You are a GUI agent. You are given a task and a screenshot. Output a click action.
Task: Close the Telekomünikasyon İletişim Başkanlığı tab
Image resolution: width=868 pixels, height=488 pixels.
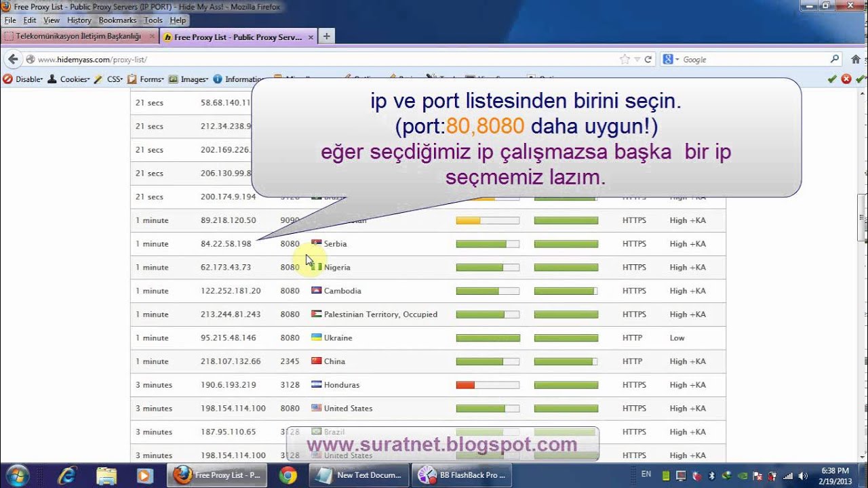click(x=152, y=37)
